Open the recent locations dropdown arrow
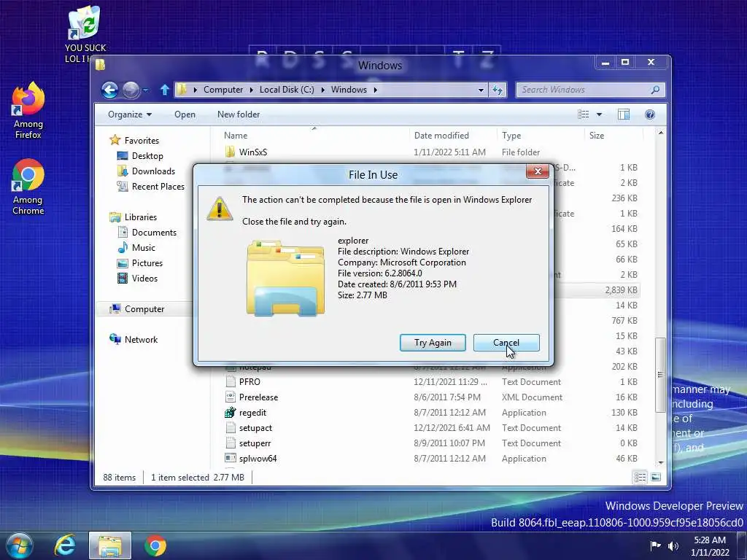747x560 pixels. 146,90
